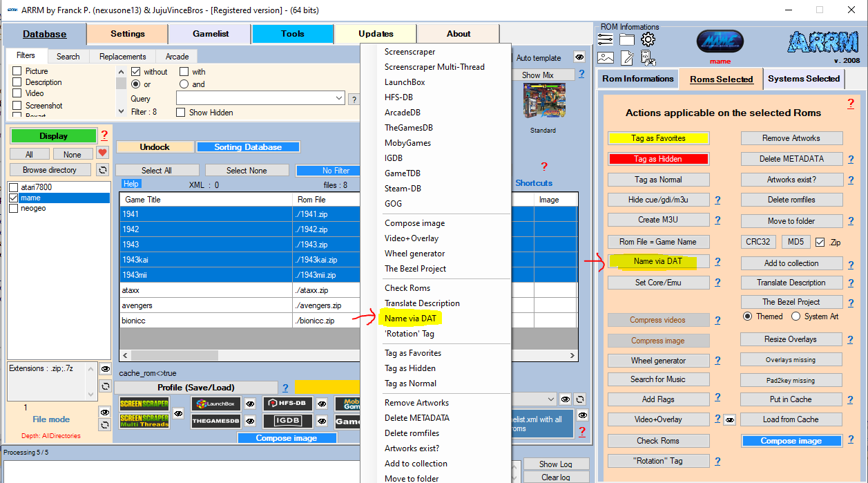Click the Tag as Favorites button
The image size is (868, 483).
(x=658, y=138)
